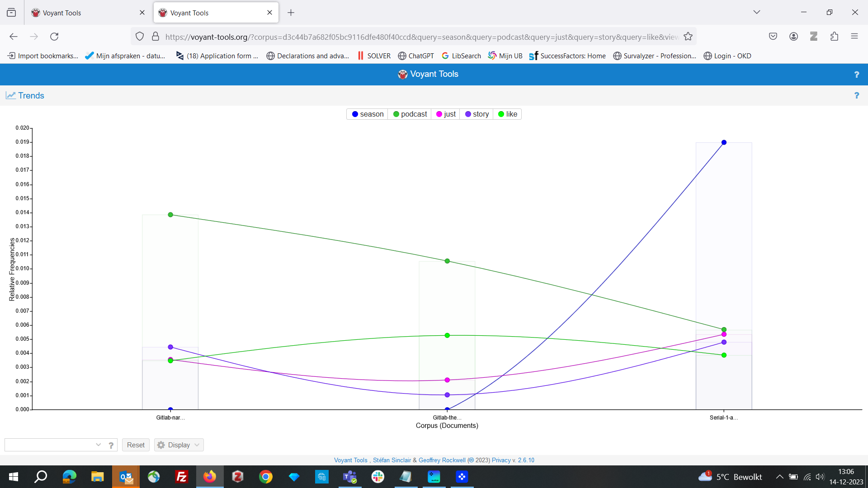The height and width of the screenshot is (488, 868).
Task: Open Outlook from taskbar
Action: [126, 477]
